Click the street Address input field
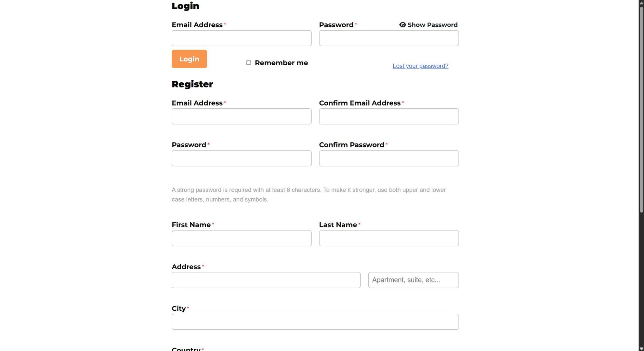644x351 pixels. [266, 280]
